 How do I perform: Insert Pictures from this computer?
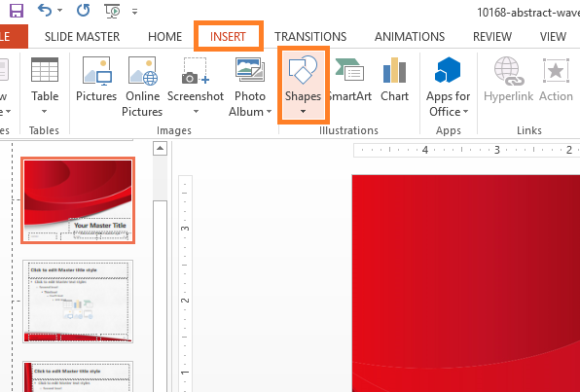tap(97, 79)
